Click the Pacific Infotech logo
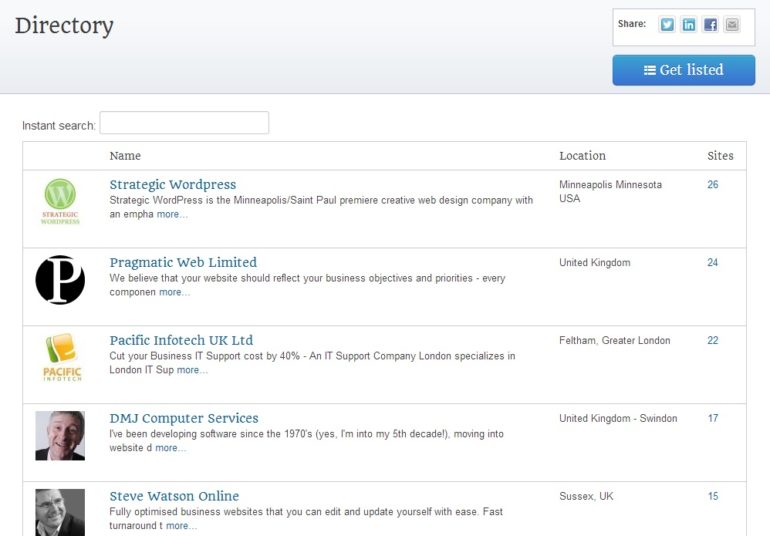The image size is (770, 536). (x=62, y=357)
